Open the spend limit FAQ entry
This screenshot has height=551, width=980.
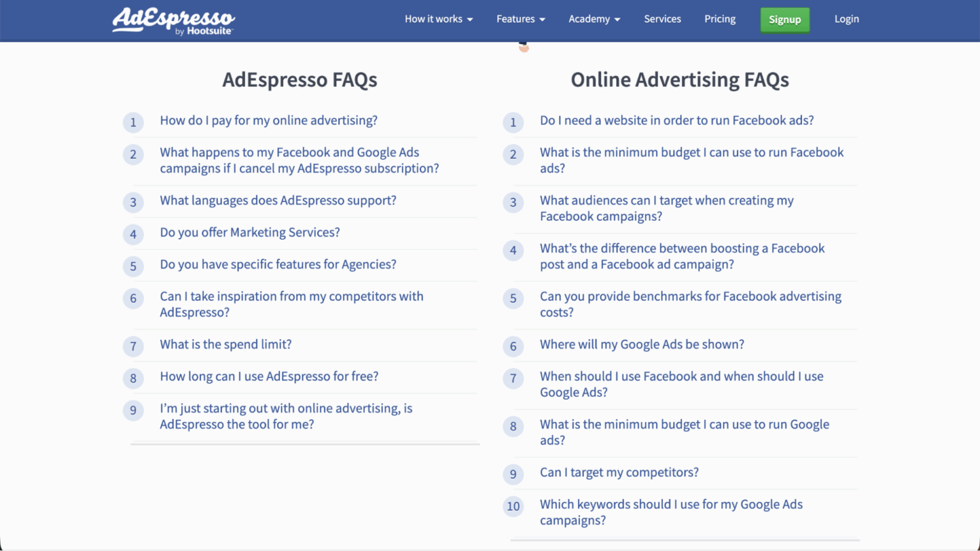pyautogui.click(x=225, y=344)
